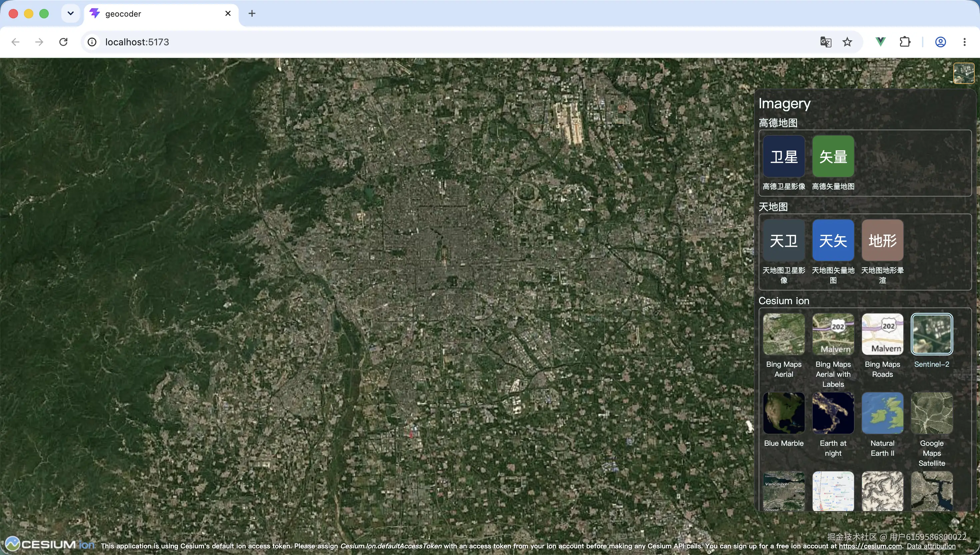Screen dimensions: 980x555
Task: Open the Data attribution link
Action: point(931,546)
